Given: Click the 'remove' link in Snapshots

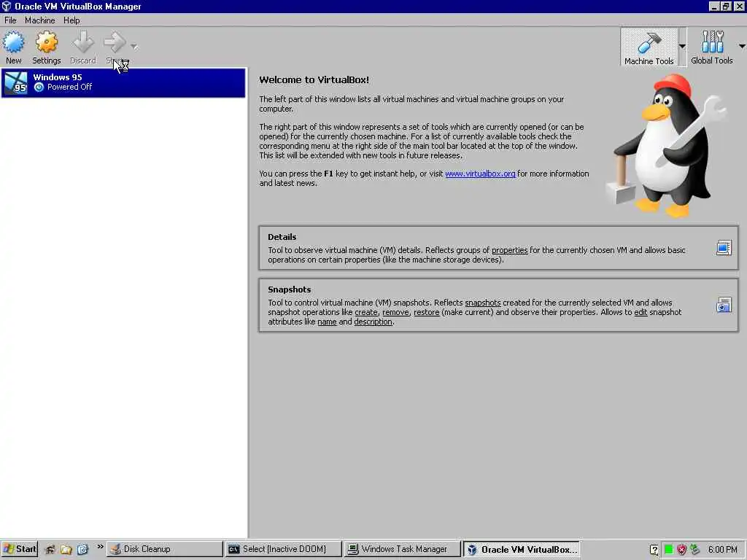Looking at the screenshot, I should tap(395, 312).
